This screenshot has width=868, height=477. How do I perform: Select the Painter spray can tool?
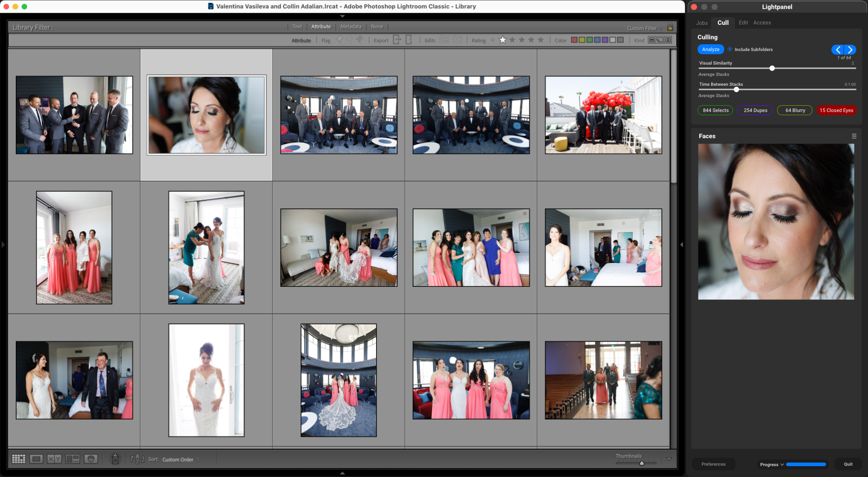point(115,459)
